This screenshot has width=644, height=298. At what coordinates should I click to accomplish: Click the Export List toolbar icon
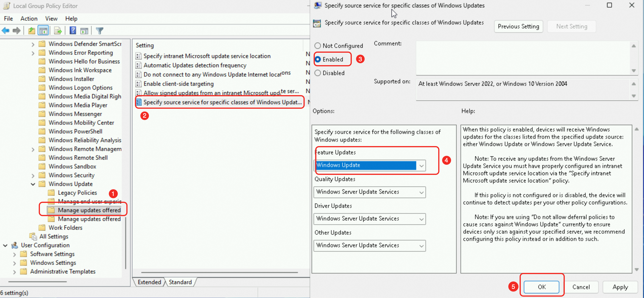[x=58, y=31]
